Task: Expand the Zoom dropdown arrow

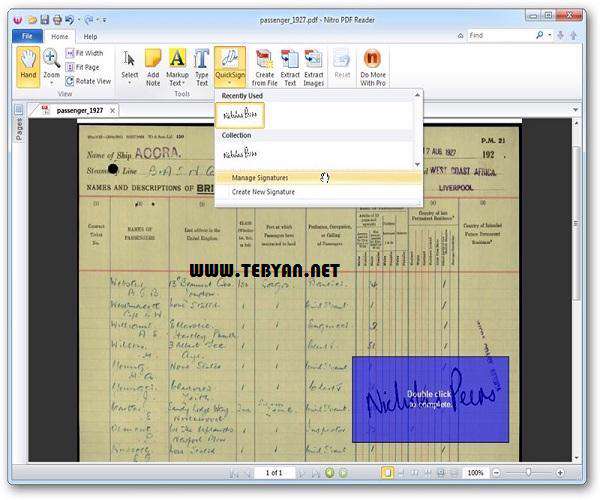Action: point(51,83)
